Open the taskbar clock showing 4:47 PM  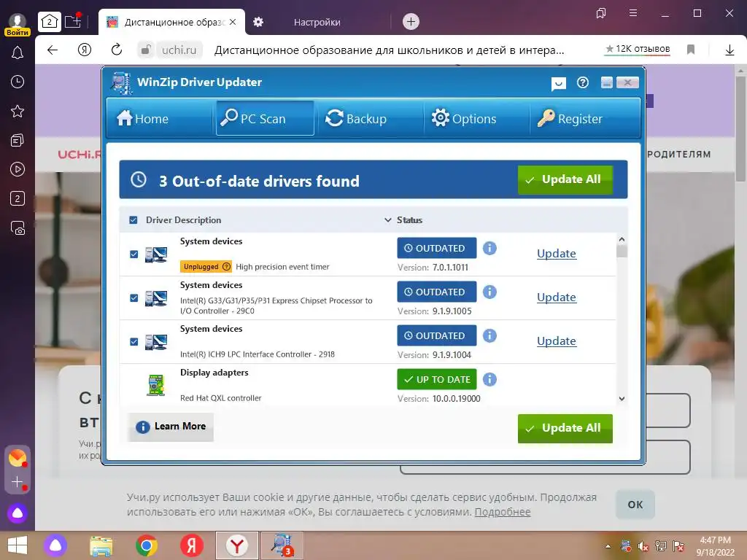pos(715,546)
